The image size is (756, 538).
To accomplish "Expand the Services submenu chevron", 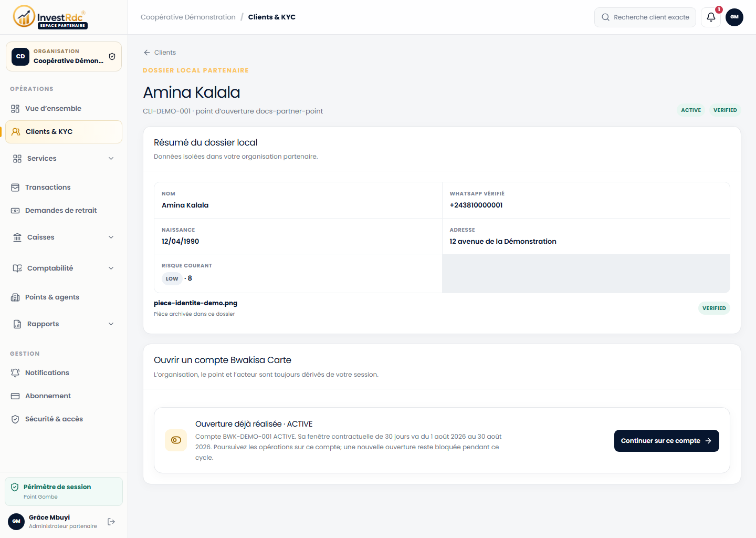I will (111, 159).
